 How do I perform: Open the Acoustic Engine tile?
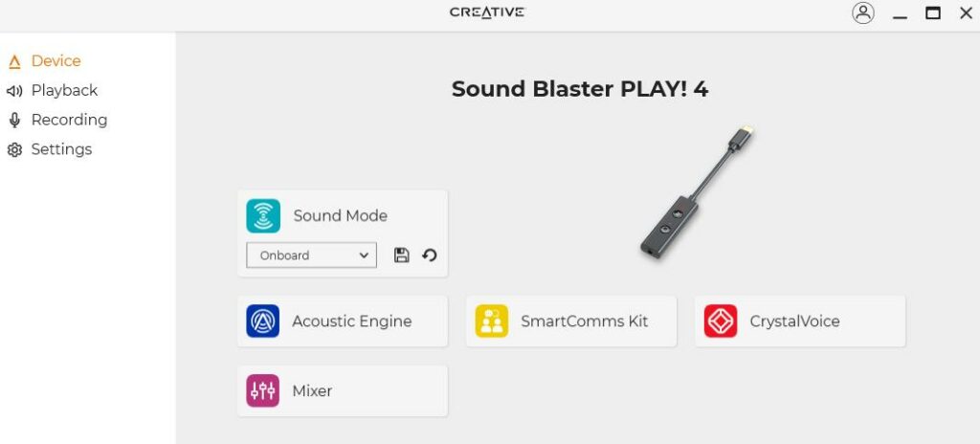(x=343, y=321)
